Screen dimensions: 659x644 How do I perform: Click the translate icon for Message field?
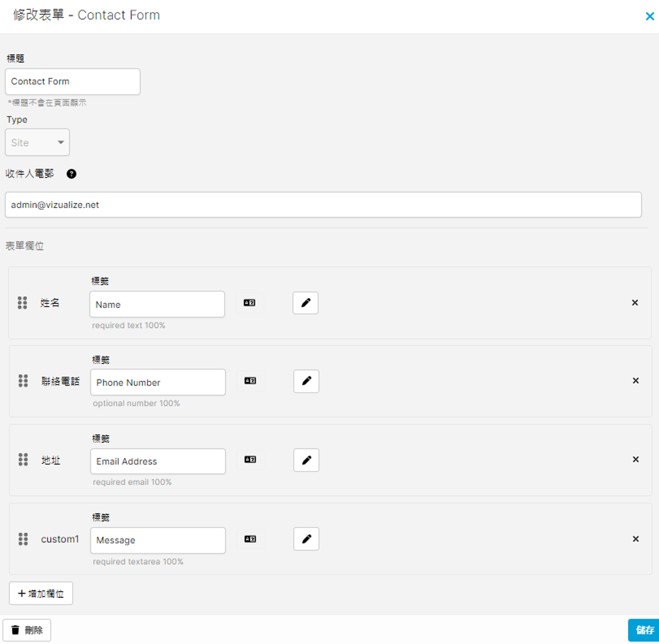click(x=250, y=539)
